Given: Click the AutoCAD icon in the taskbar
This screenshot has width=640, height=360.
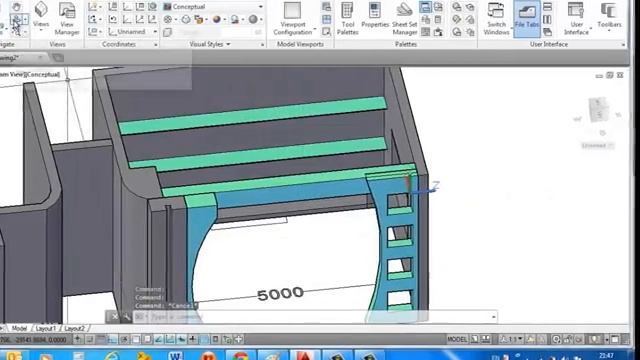Looking at the screenshot, I should coord(305,355).
